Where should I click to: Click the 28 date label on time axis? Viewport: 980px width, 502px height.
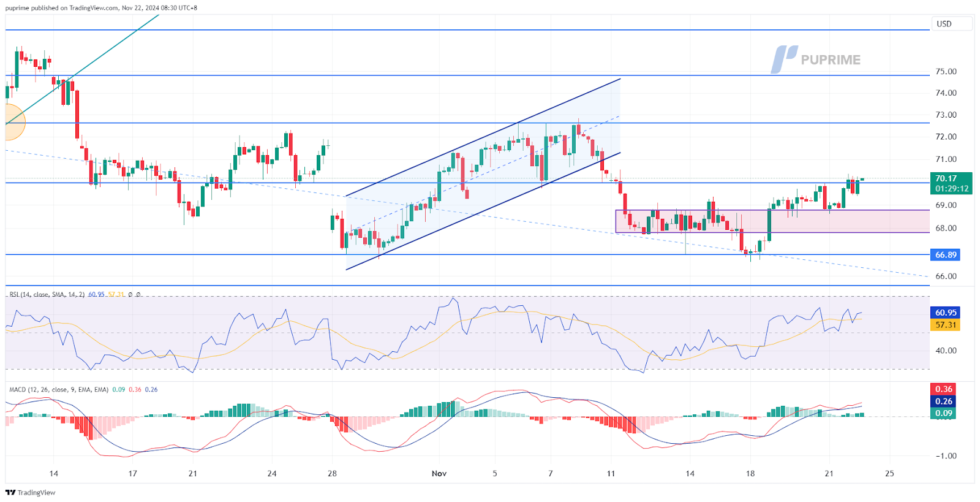click(332, 473)
